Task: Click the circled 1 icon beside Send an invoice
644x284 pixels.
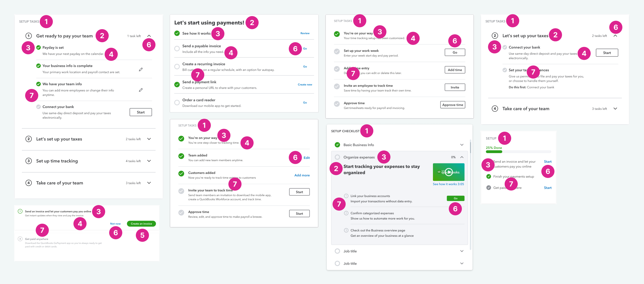Action: (20, 211)
